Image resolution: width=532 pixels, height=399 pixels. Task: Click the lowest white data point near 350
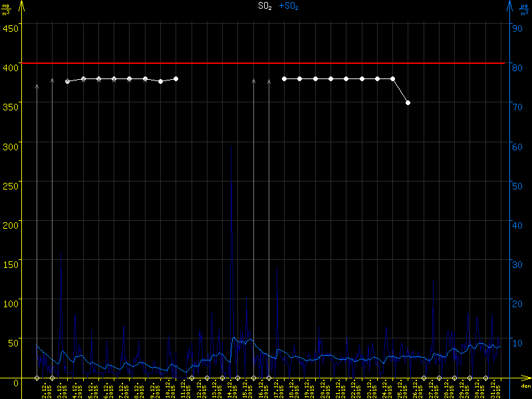pyautogui.click(x=408, y=103)
